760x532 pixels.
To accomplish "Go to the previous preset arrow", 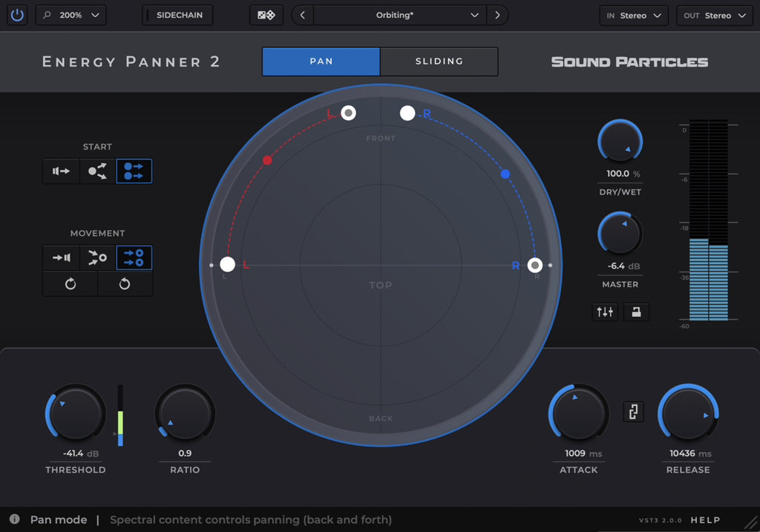I will click(x=303, y=15).
